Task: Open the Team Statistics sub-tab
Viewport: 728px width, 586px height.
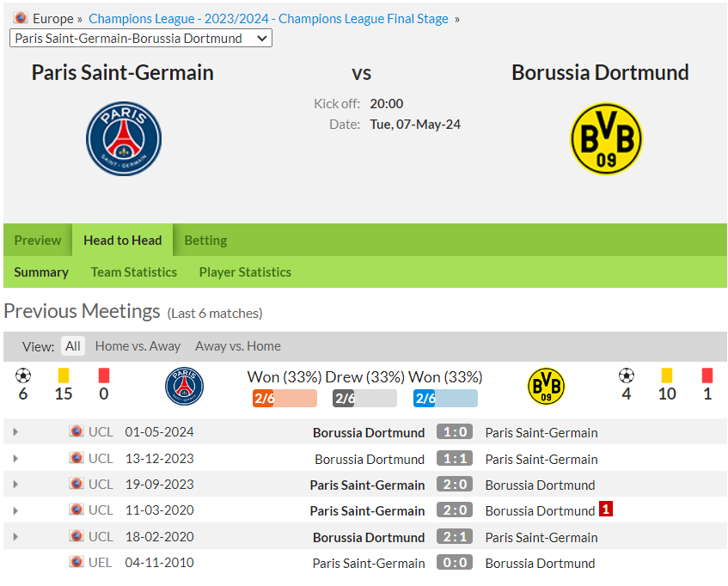Action: pos(134,272)
